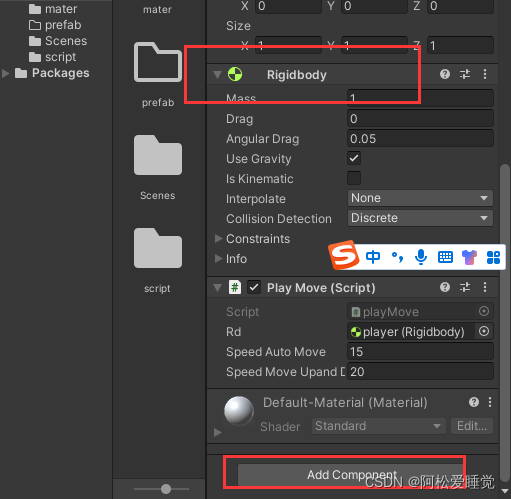Screen dimensions: 511x499
Task: Disable the Play Move script checkbox
Action: (254, 287)
